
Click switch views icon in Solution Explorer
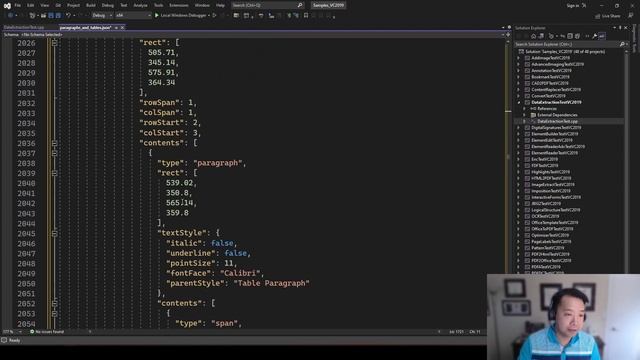(541, 36)
